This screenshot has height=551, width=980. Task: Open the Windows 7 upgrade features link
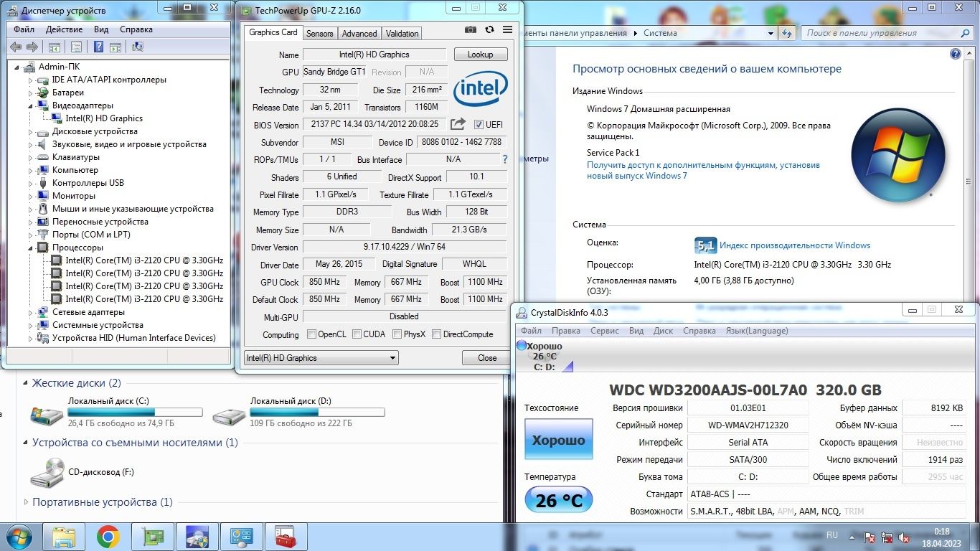click(x=703, y=170)
